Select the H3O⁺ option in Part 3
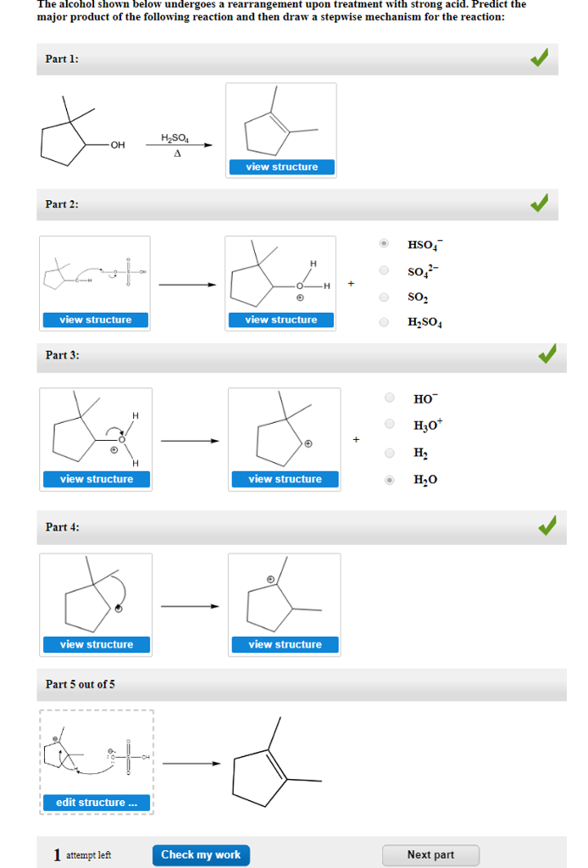Screen dimensions: 588x868 click(x=388, y=425)
